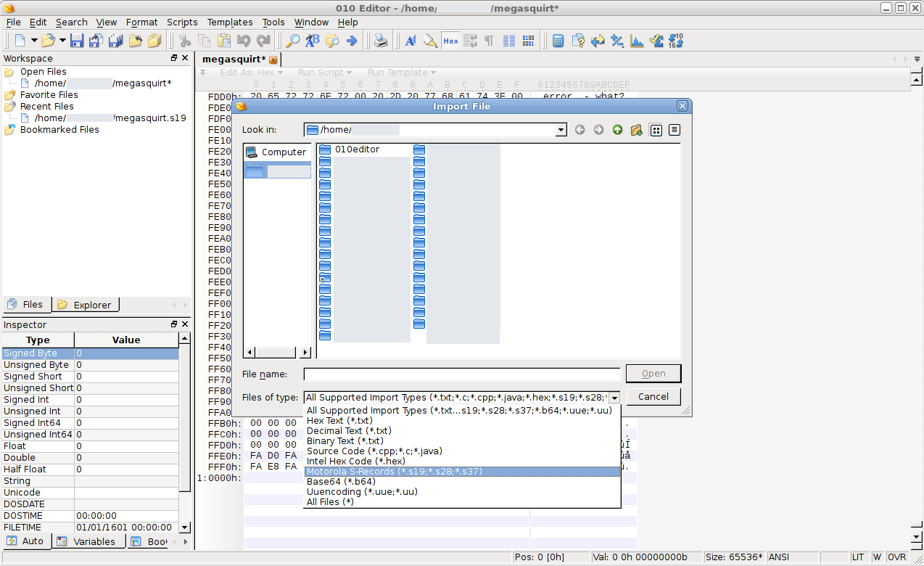This screenshot has width=924, height=566.
Task: Open Find with the magnifying glass icon
Action: 292,41
